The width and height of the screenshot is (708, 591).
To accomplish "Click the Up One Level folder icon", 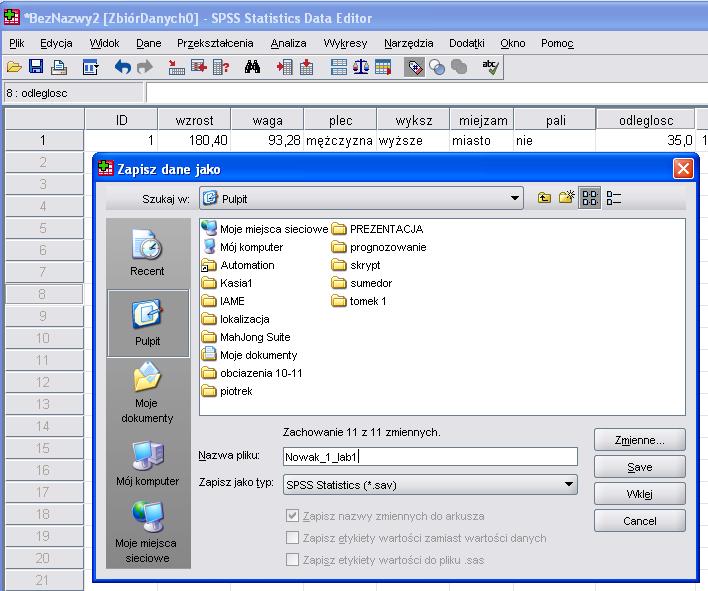I will coord(544,198).
